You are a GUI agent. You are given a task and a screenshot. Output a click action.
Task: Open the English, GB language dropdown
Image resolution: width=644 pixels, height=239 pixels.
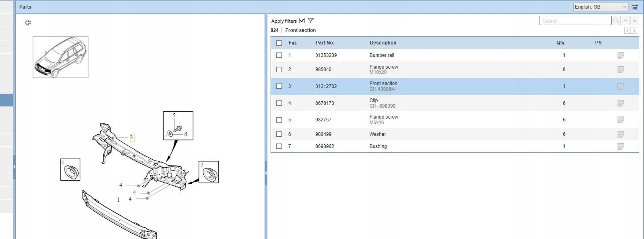[600, 7]
